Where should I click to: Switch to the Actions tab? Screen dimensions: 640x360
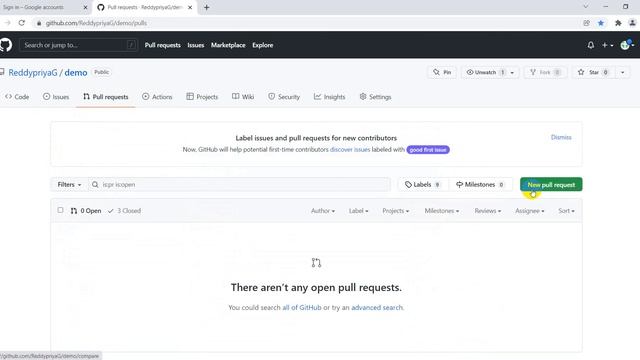point(157,97)
